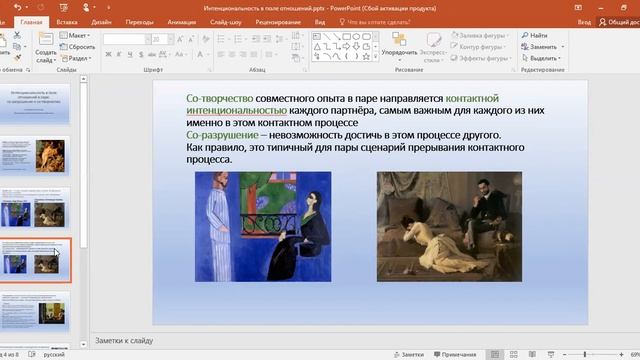The width and height of the screenshot is (640, 360).
Task: Adjust the zoom slider handle
Action: (x=585, y=355)
